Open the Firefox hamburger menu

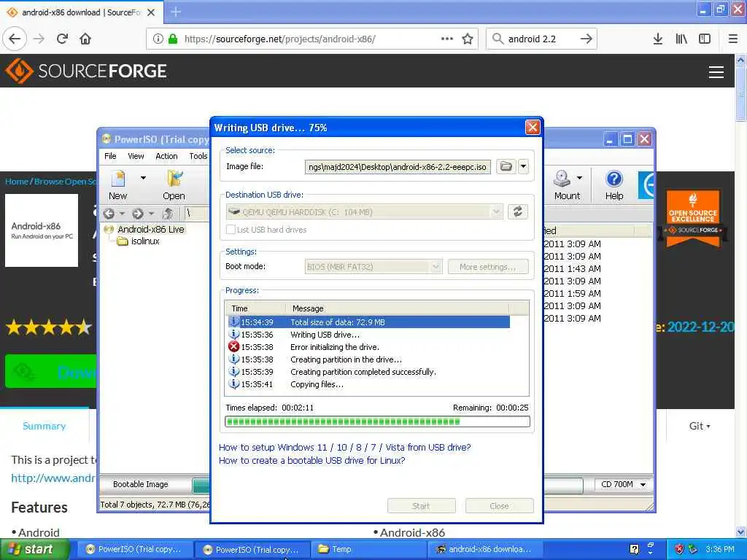coord(733,39)
